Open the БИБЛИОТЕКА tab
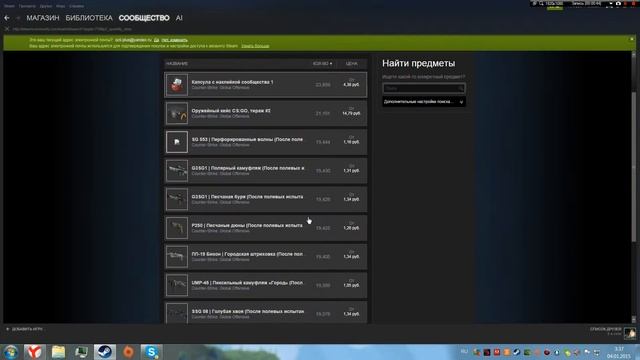The height and width of the screenshot is (360, 640). coord(89,18)
